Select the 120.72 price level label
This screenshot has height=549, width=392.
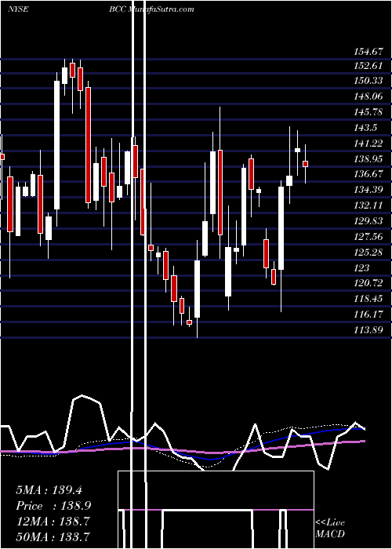[368, 283]
